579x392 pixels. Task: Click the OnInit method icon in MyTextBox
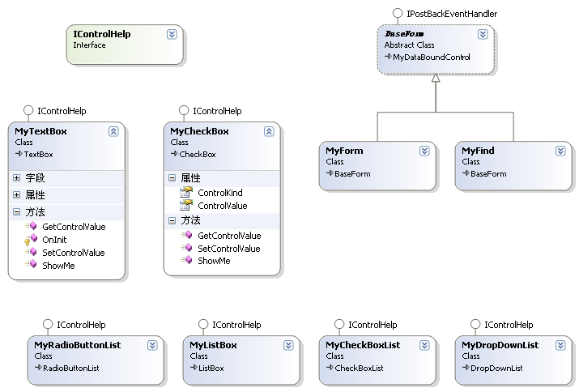tap(30, 240)
